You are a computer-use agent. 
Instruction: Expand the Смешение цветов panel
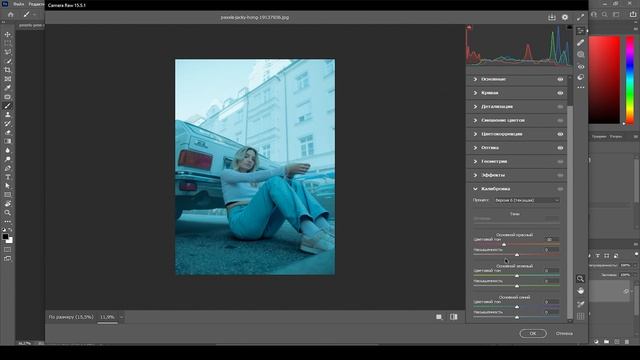475,120
